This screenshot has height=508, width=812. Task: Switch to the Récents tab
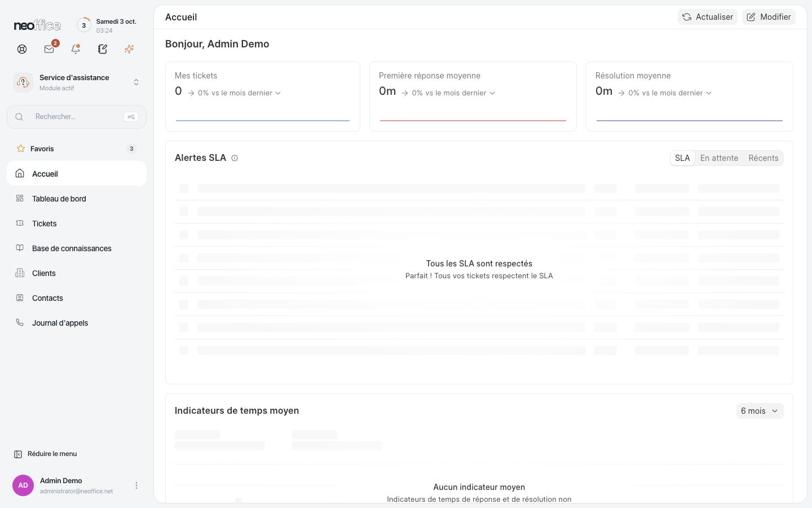pos(764,158)
